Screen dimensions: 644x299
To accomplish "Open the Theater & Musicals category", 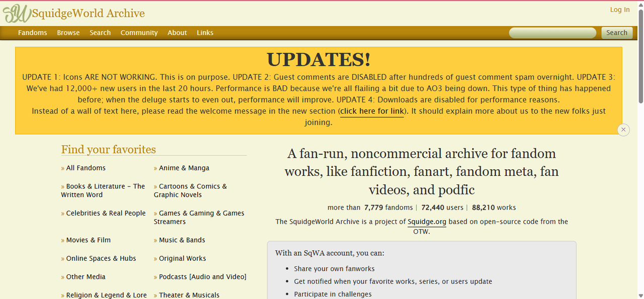I will click(x=189, y=295).
